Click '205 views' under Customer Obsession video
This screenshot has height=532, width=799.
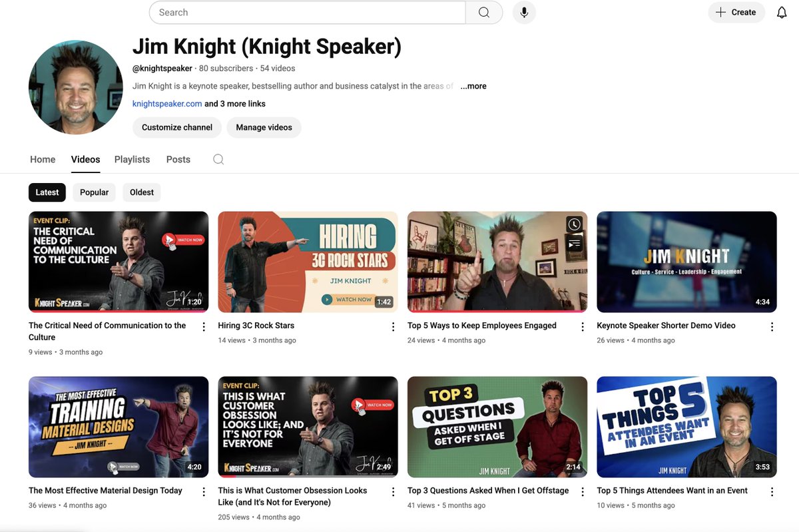click(x=234, y=517)
